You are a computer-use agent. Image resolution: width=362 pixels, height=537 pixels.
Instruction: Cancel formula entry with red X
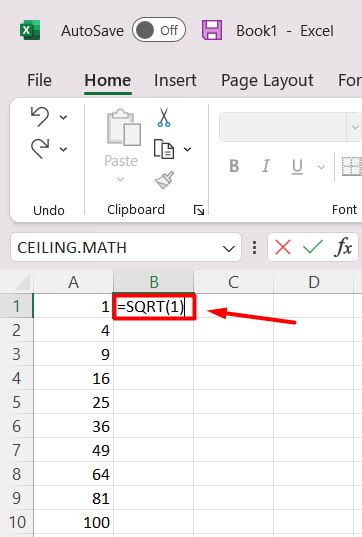click(283, 247)
